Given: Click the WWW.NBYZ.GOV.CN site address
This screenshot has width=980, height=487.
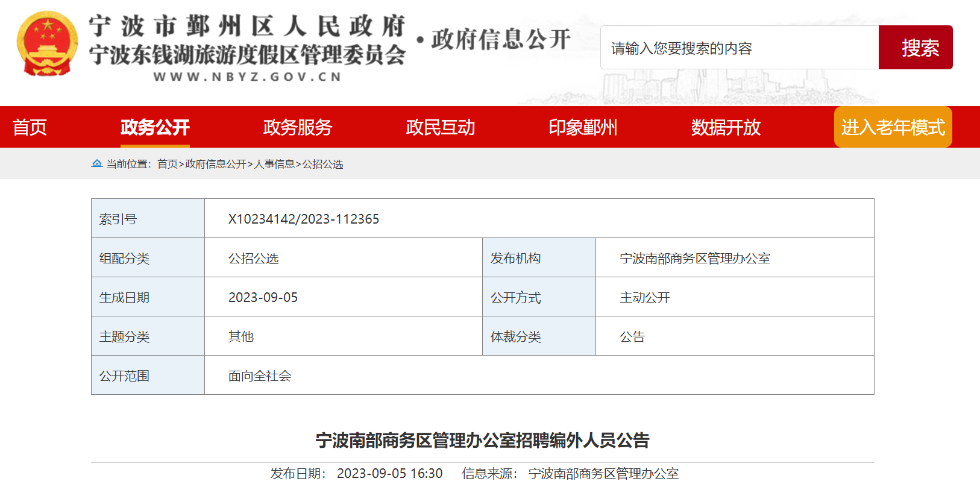Looking at the screenshot, I should click(x=248, y=77).
